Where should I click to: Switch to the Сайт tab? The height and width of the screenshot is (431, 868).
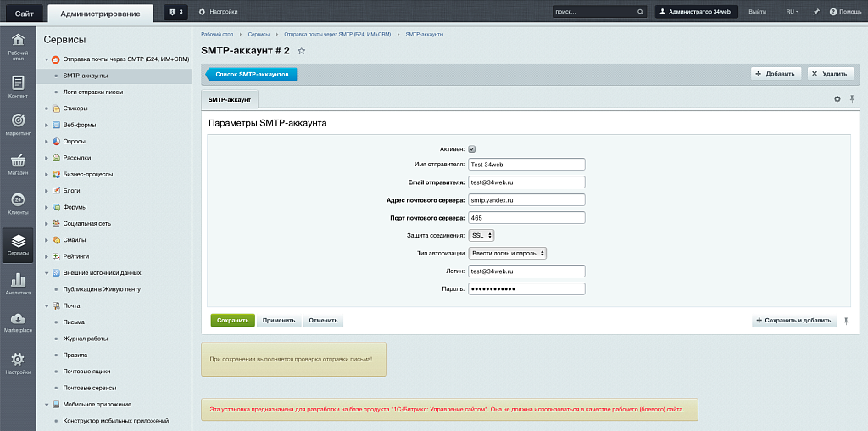tap(24, 12)
